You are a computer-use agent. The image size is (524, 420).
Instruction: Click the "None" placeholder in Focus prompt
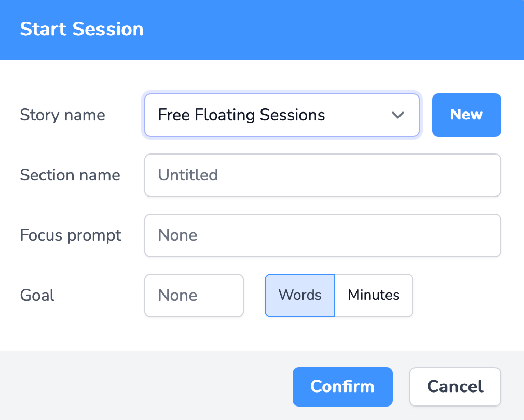pyautogui.click(x=177, y=235)
